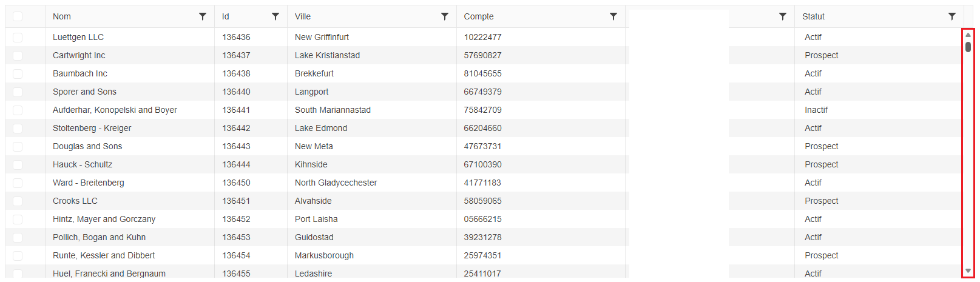The height and width of the screenshot is (282, 980).
Task: Click the vertical scrollbar thumb
Action: click(968, 47)
